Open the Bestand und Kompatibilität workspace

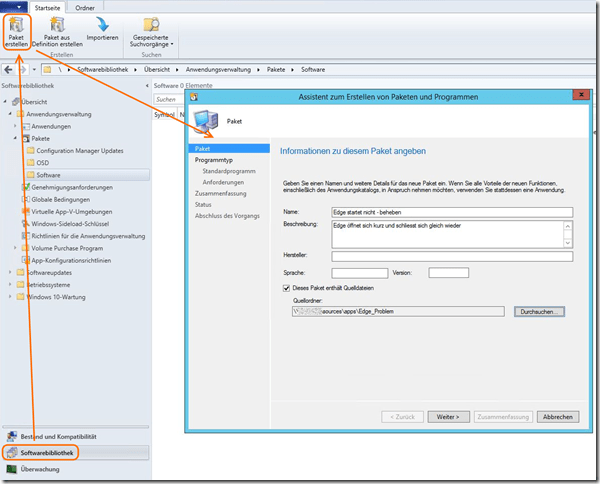(x=58, y=437)
